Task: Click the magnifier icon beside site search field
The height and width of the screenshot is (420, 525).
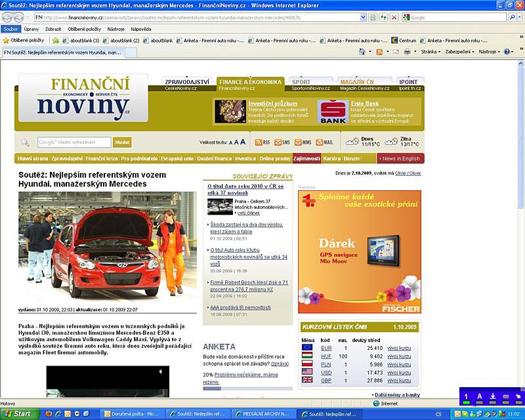Action: coord(25,142)
